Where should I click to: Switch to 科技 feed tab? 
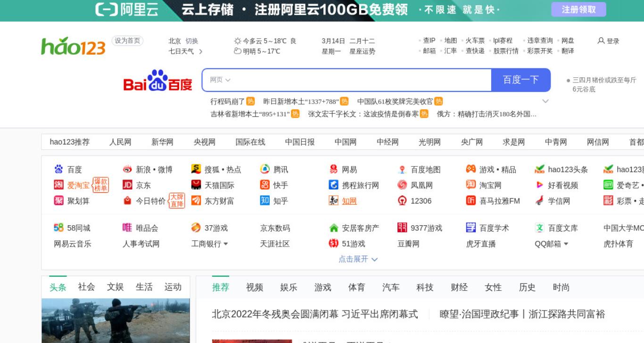point(425,287)
